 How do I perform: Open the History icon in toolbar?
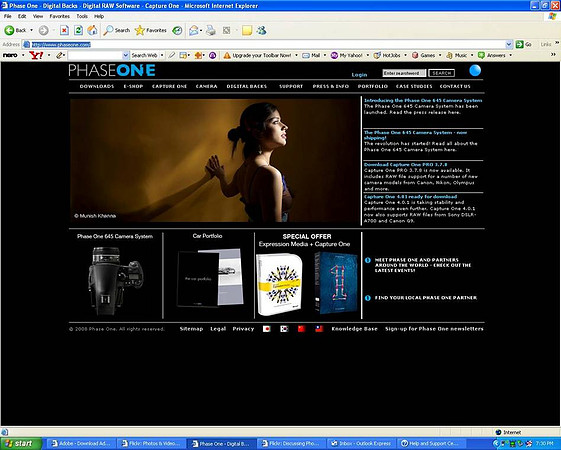pos(177,30)
